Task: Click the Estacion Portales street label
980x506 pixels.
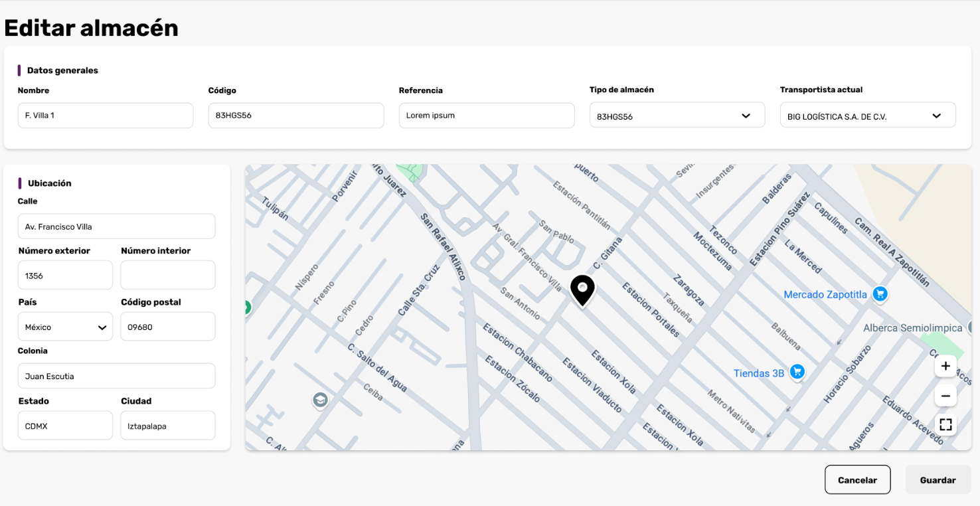Action: (x=651, y=309)
